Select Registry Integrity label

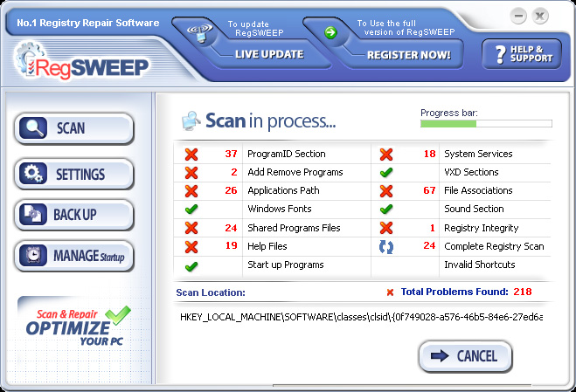482,228
